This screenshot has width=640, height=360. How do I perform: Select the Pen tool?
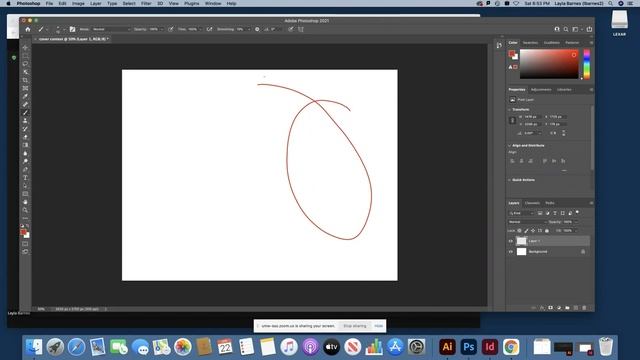pyautogui.click(x=25, y=170)
